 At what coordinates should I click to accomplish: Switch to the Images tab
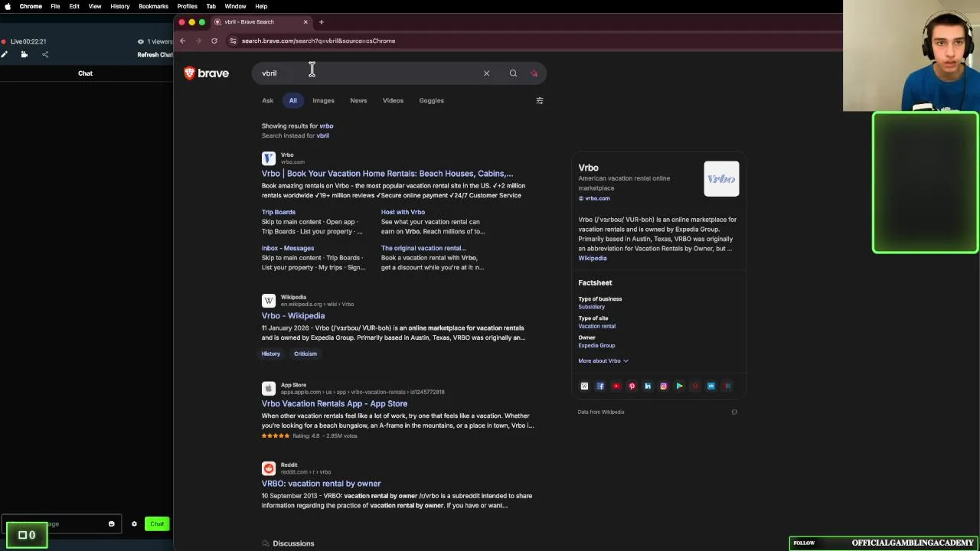point(323,100)
